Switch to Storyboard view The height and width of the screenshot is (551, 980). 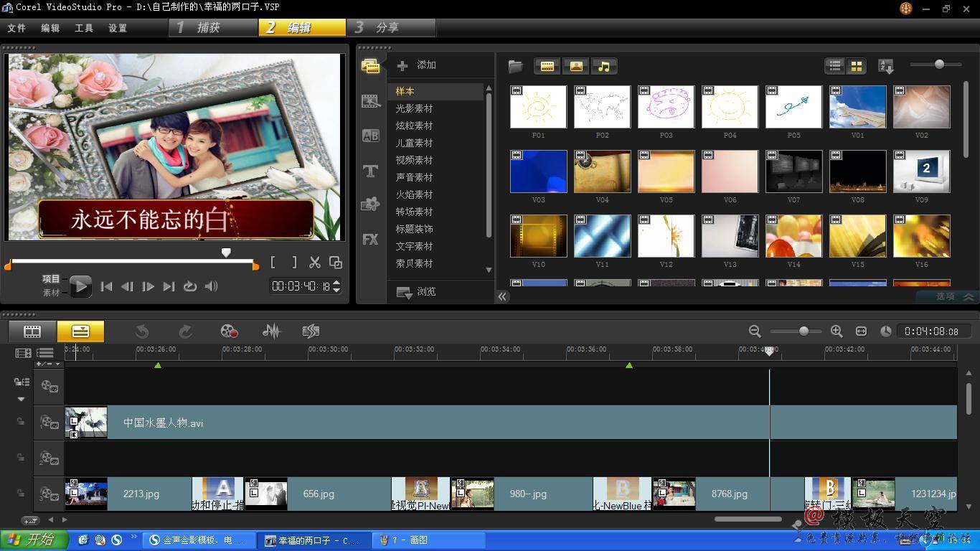pyautogui.click(x=32, y=331)
